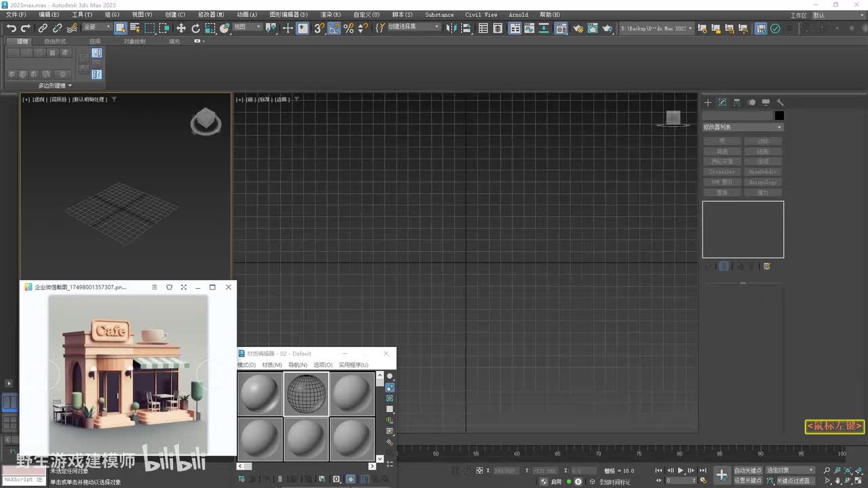Toggle the Layer Explorer icon
This screenshot has width=868, height=488.
click(x=498, y=28)
